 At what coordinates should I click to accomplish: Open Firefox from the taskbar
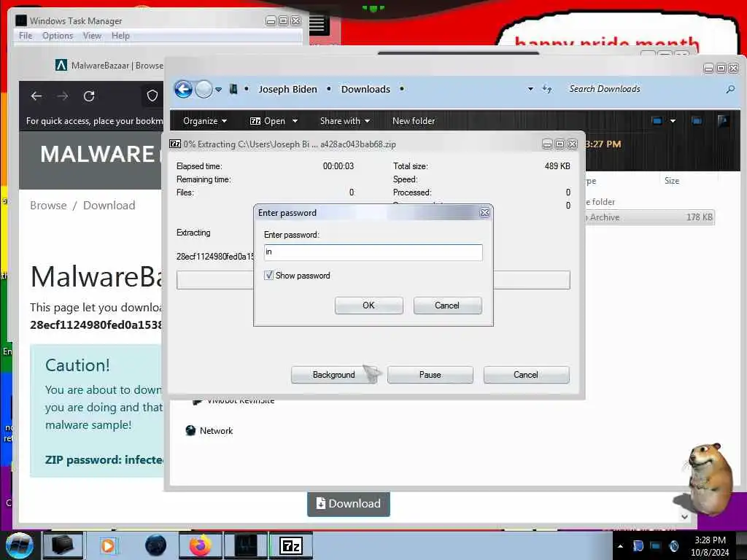[x=200, y=545]
